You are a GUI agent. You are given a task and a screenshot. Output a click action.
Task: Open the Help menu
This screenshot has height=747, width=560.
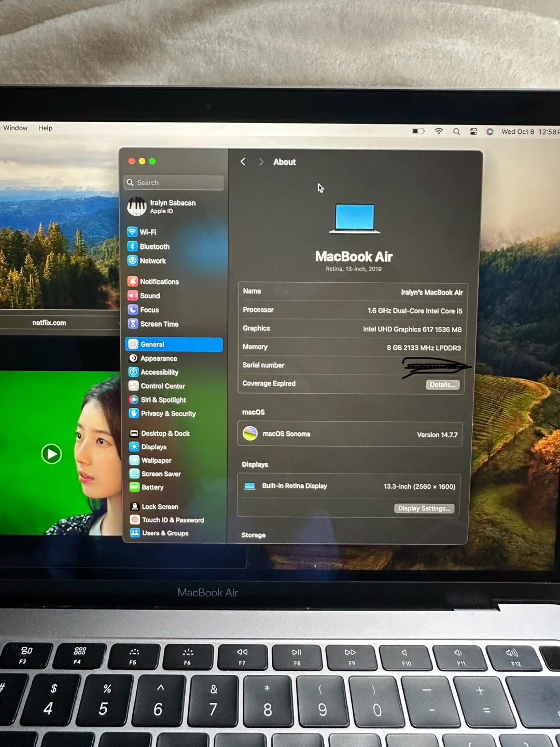click(x=45, y=128)
